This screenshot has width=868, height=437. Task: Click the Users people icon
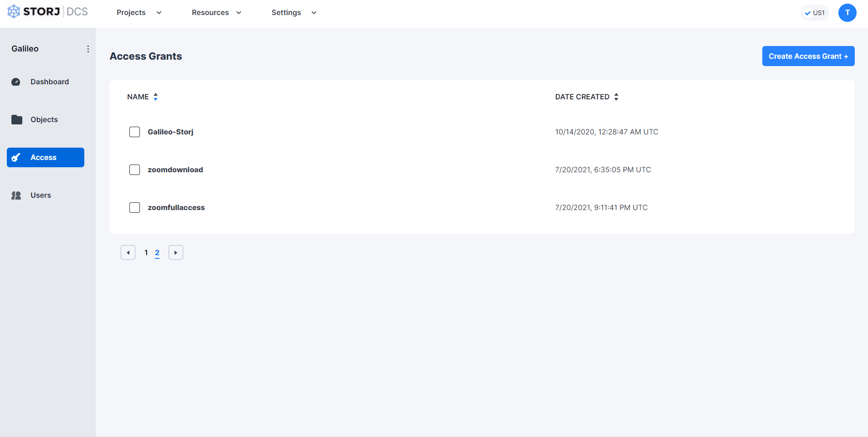[x=16, y=195]
